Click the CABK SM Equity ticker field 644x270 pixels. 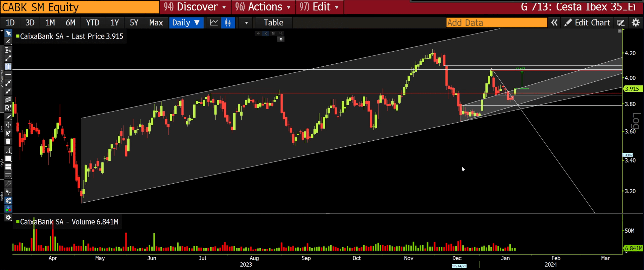[80, 7]
